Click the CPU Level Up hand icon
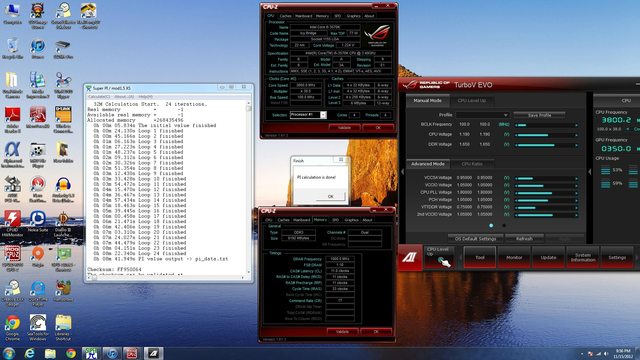This screenshot has width=640, height=360. [x=444, y=262]
